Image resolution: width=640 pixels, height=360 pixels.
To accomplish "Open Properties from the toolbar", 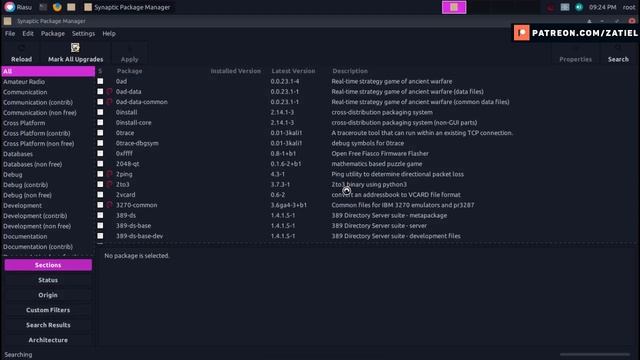I will click(576, 53).
